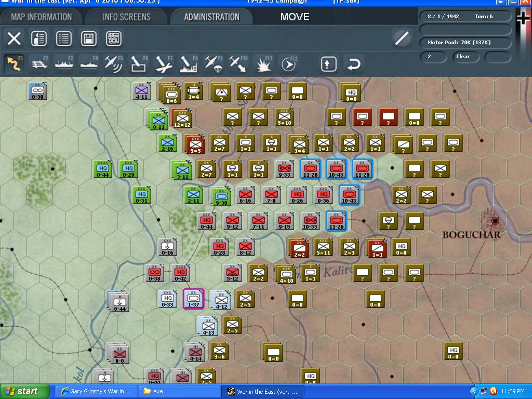Switch to INFO SCREENS tab

tap(127, 17)
